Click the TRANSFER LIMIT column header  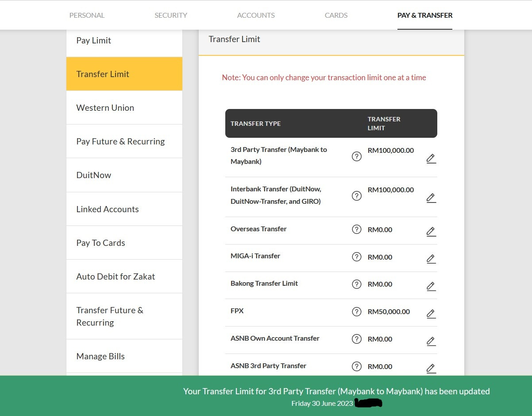pyautogui.click(x=384, y=124)
